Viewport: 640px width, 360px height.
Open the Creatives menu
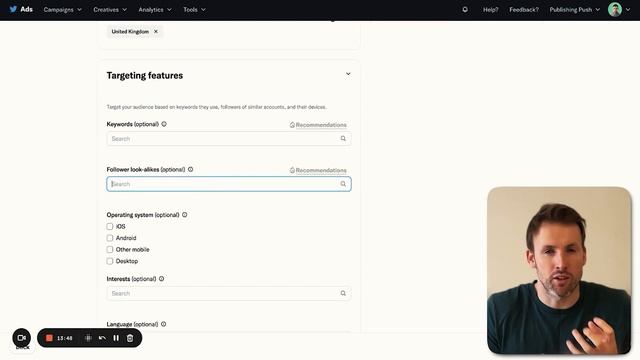[110, 9]
